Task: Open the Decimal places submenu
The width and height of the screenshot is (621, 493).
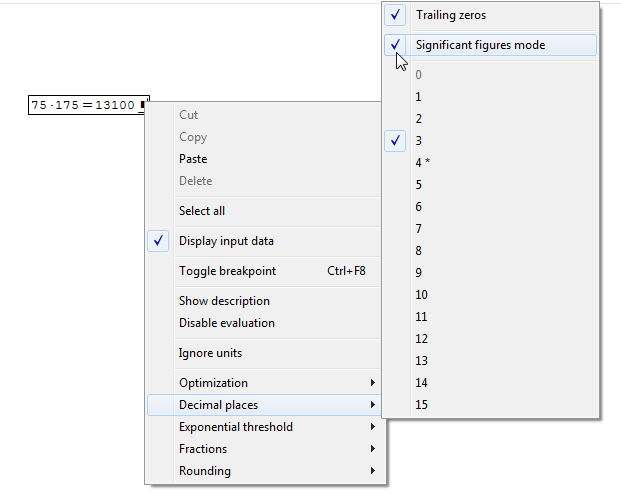Action: [218, 405]
